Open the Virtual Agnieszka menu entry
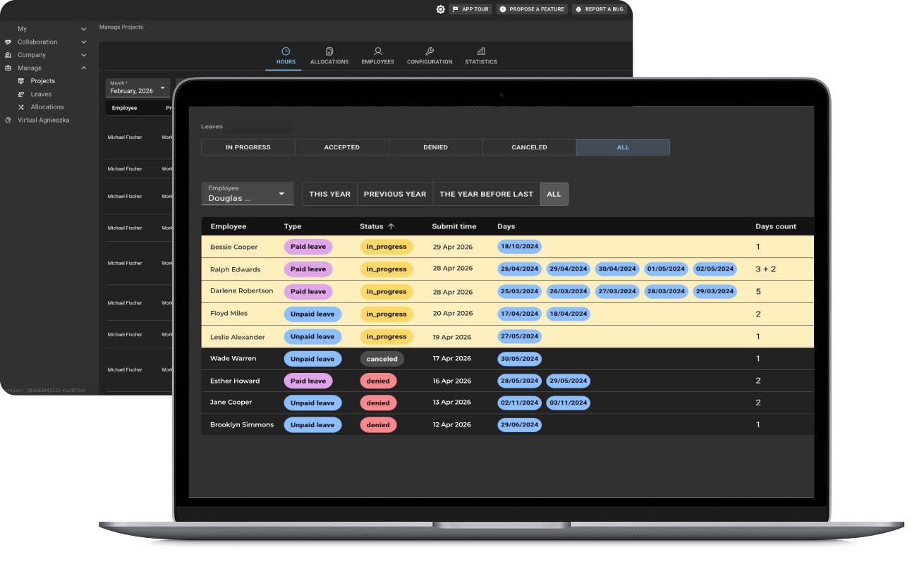Viewport: 924px width, 564px height. pos(44,120)
